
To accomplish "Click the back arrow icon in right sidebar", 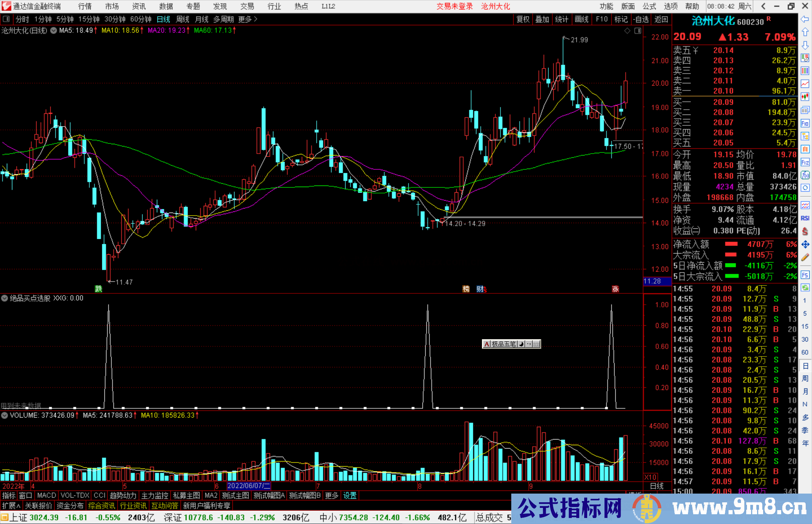I will click(x=805, y=19).
